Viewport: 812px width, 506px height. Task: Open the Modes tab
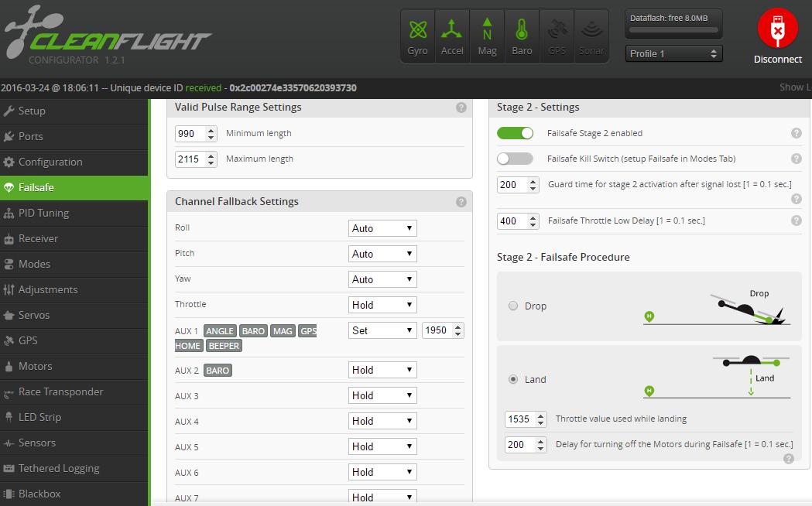pos(74,264)
